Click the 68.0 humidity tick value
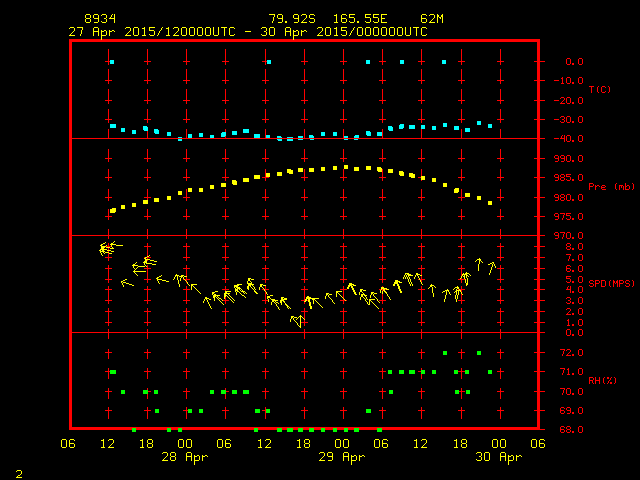The width and height of the screenshot is (640, 480). [x=571, y=430]
